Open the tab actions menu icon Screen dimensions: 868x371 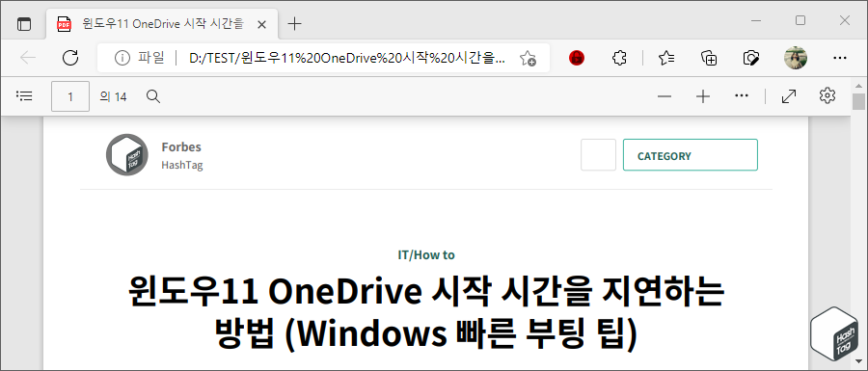click(x=24, y=24)
